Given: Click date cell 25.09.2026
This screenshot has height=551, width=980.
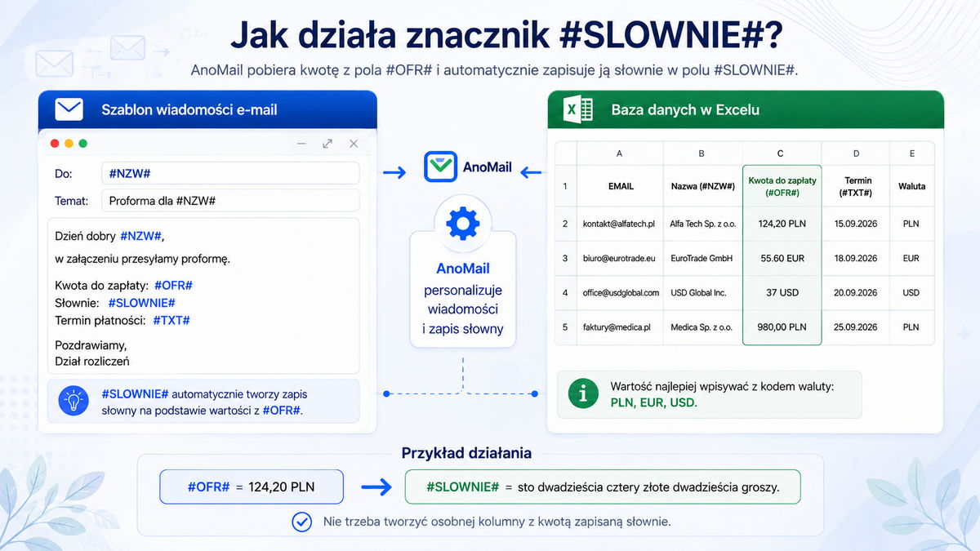Looking at the screenshot, I should coord(856,327).
